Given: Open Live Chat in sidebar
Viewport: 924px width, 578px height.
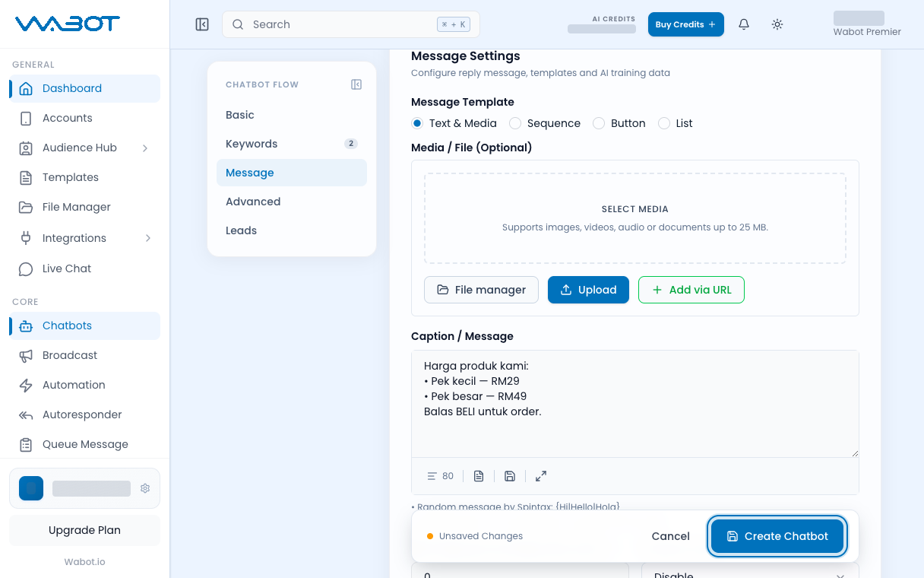Looking at the screenshot, I should tap(84, 268).
